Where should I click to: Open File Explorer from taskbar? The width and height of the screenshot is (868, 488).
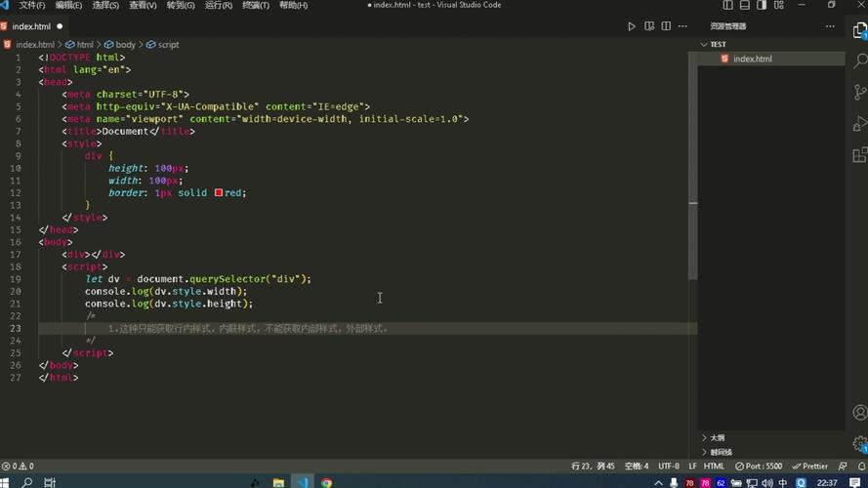tap(278, 482)
